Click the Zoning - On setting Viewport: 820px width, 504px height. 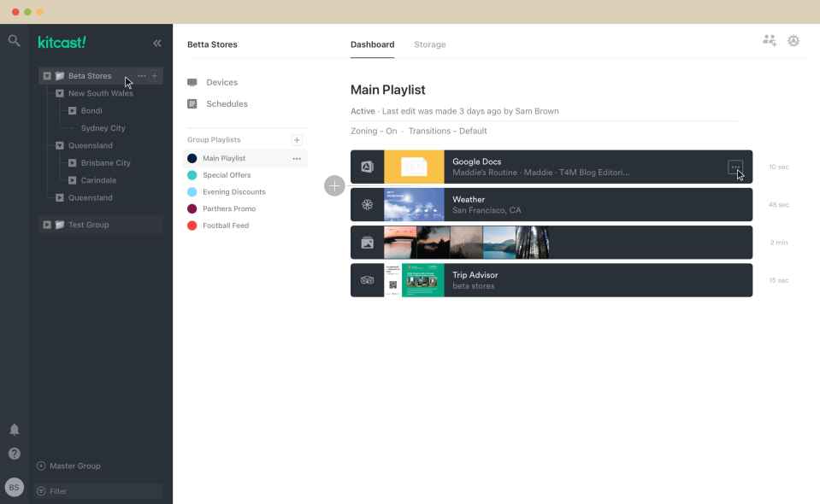coord(374,131)
